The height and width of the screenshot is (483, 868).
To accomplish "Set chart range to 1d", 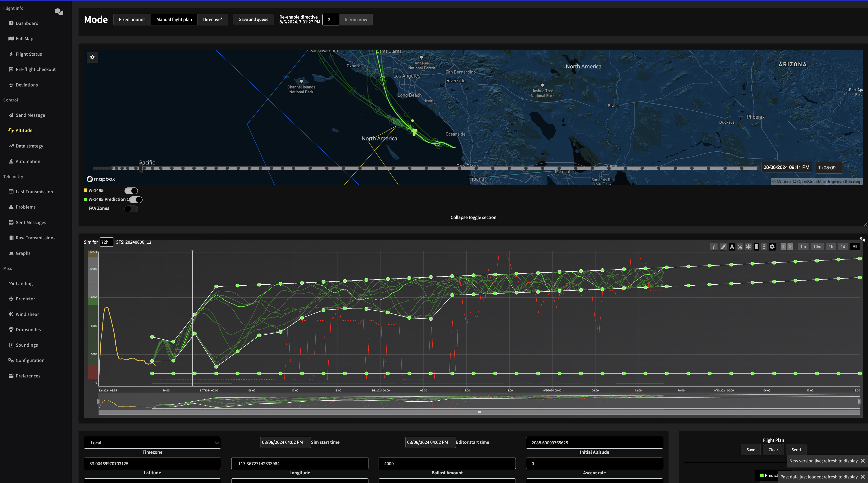I will point(843,246).
